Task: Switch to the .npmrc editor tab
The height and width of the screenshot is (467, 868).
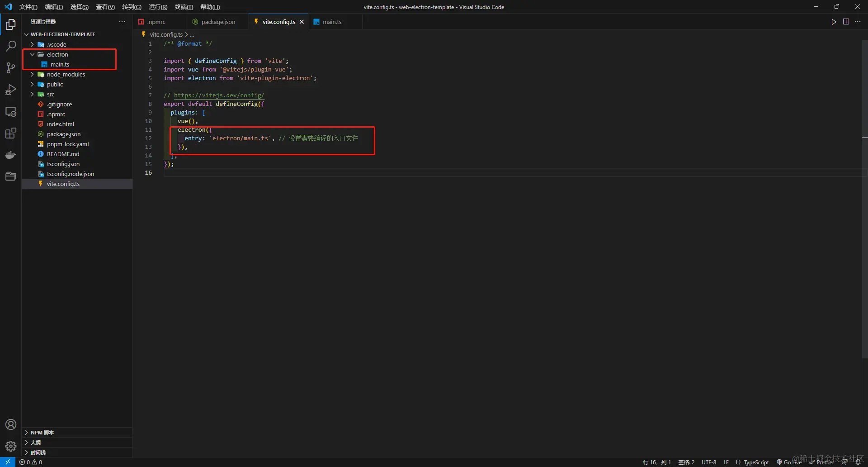Action: 160,22
